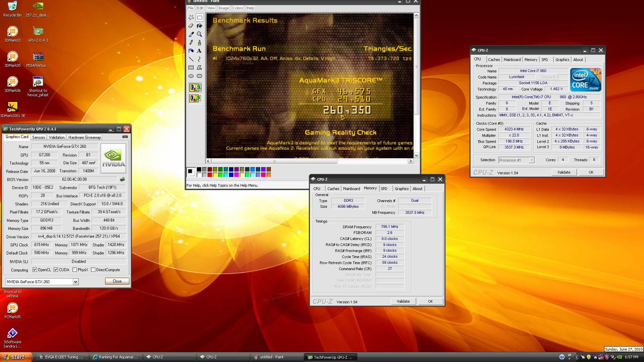Pick the Eraser tool in Paint
The image size is (644, 362).
(191, 26)
